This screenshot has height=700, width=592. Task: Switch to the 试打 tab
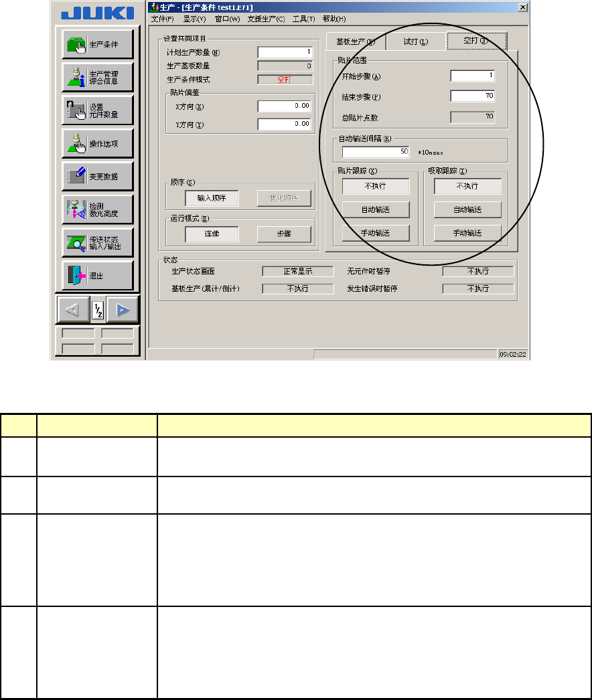click(x=415, y=41)
